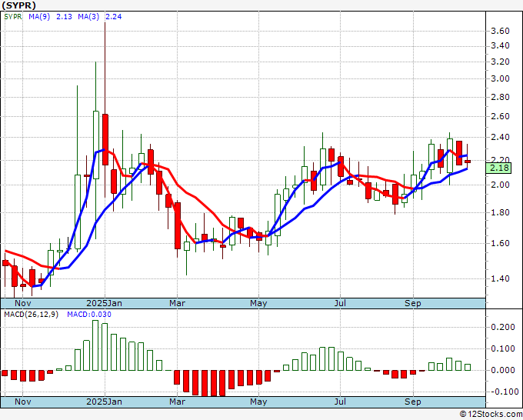Viewport: 523px width, 420px height.
Task: Click the MACD:0.030 value label
Action: [88, 315]
